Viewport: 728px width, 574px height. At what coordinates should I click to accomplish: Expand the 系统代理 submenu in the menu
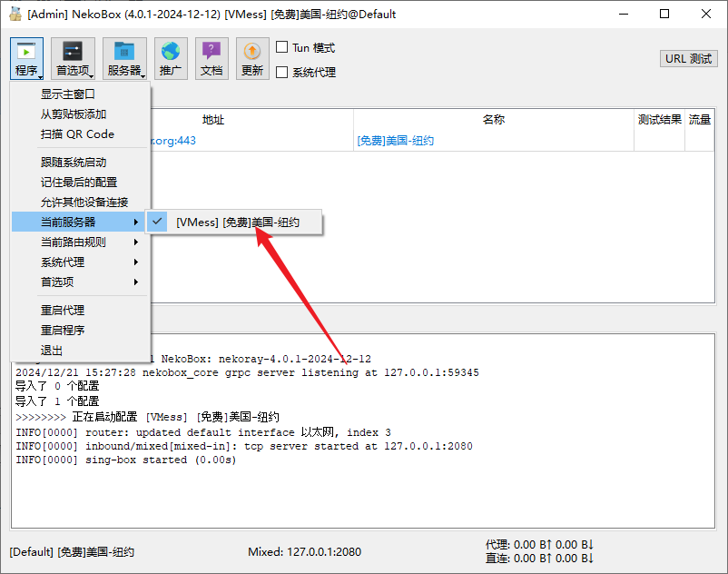tap(80, 262)
